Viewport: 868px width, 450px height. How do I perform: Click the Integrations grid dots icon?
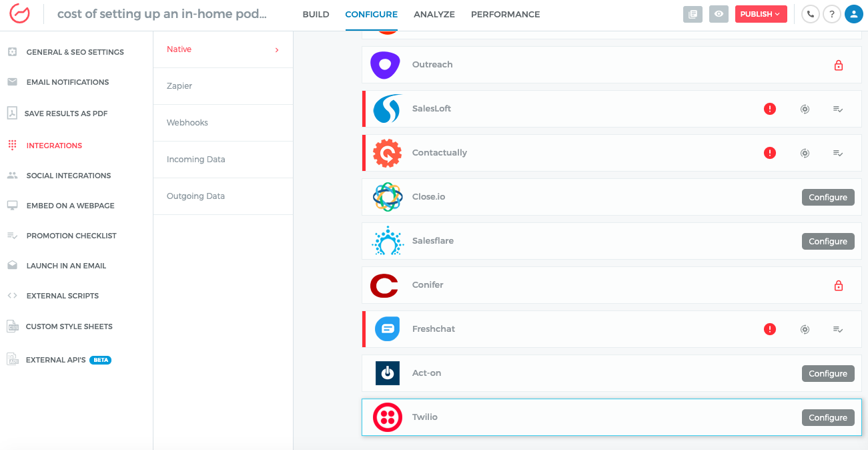click(x=12, y=145)
